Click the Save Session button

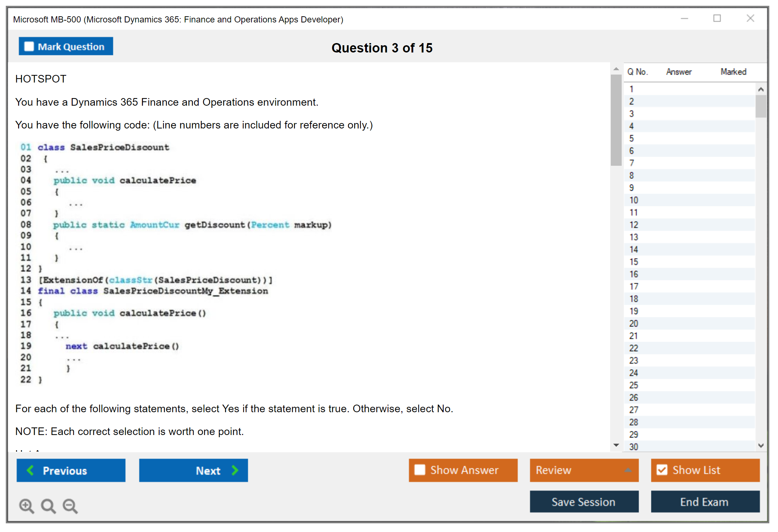click(x=584, y=502)
